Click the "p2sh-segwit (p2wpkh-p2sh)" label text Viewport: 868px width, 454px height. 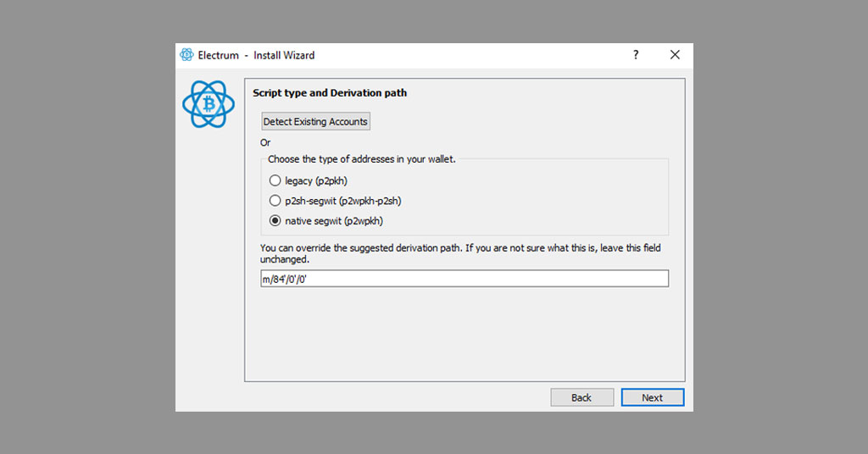point(343,201)
